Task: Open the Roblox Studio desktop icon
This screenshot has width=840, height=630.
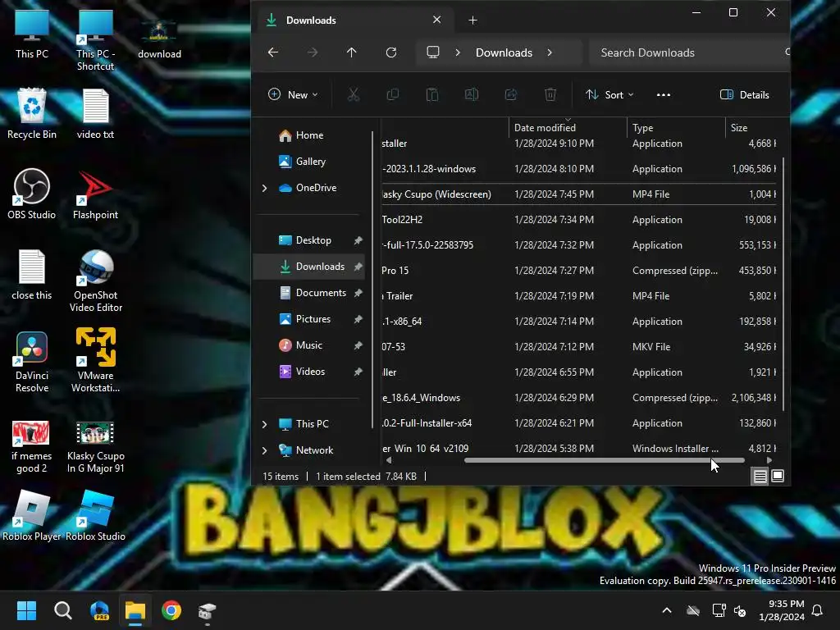Action: pyautogui.click(x=95, y=515)
